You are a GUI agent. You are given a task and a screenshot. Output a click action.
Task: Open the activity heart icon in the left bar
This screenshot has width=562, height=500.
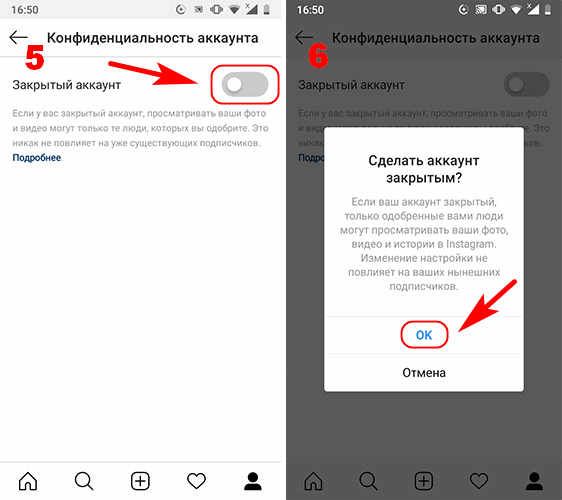tap(196, 481)
